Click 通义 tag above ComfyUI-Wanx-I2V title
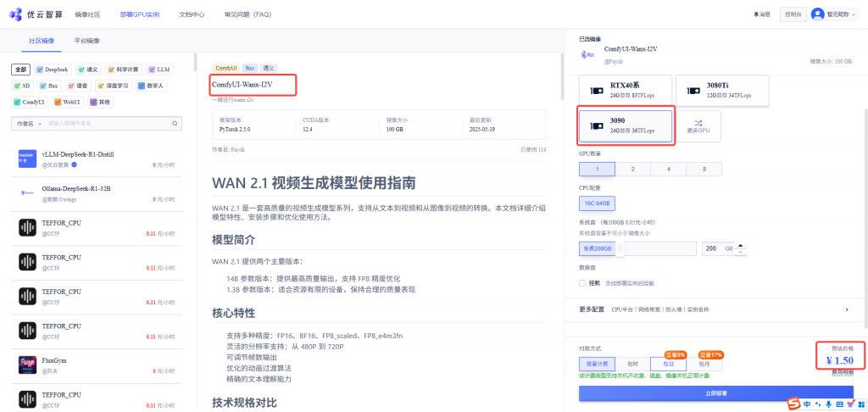This screenshot has height=412, width=868. click(268, 68)
